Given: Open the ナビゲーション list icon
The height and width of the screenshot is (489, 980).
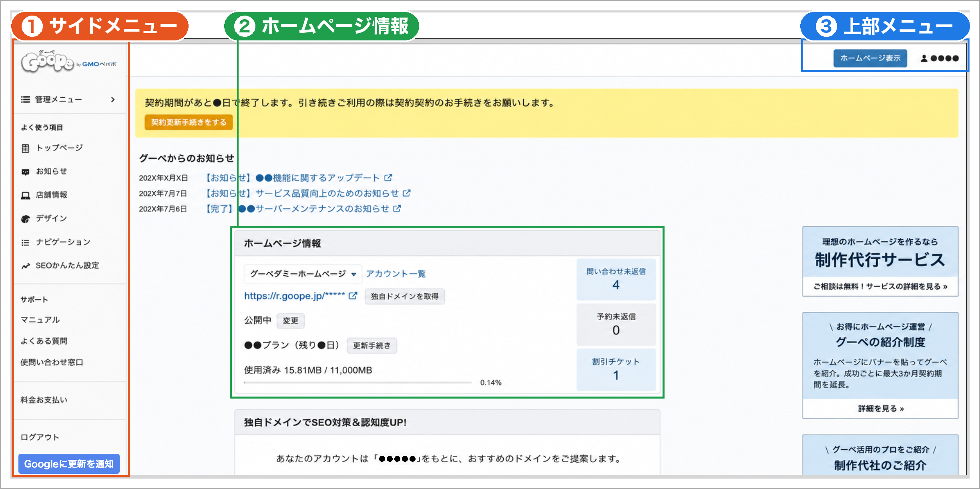Looking at the screenshot, I should pyautogui.click(x=26, y=242).
